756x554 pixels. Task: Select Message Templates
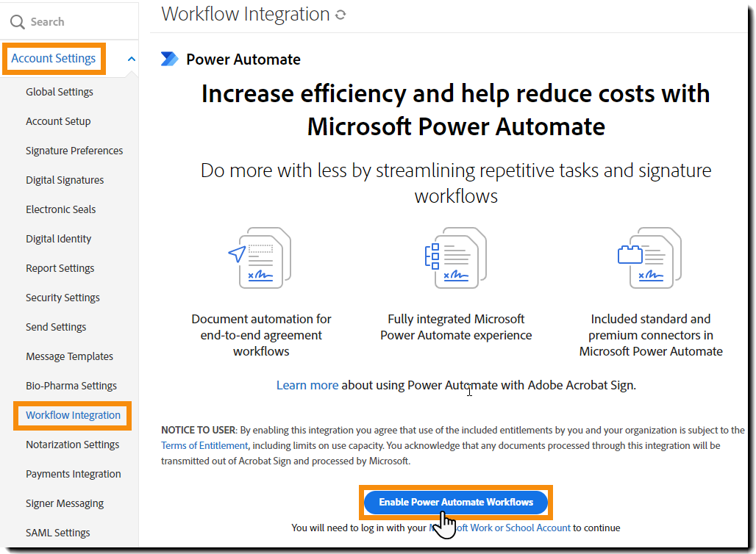69,356
